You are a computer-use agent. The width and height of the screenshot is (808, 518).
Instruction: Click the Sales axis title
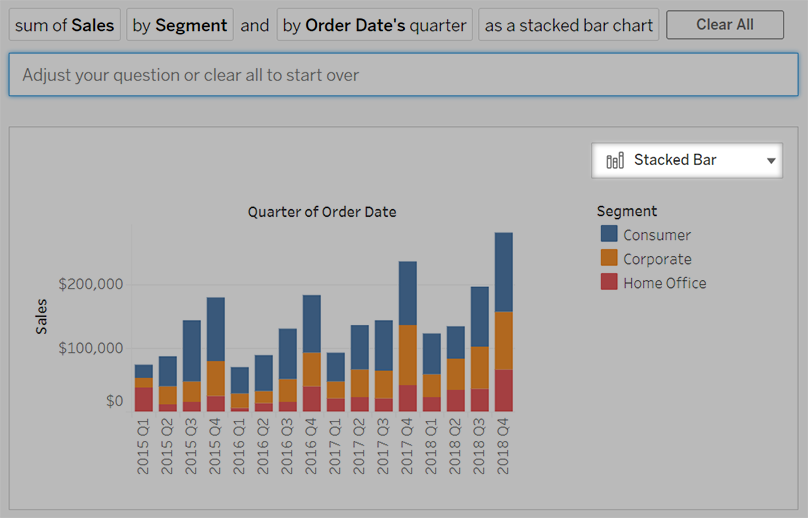click(x=41, y=316)
